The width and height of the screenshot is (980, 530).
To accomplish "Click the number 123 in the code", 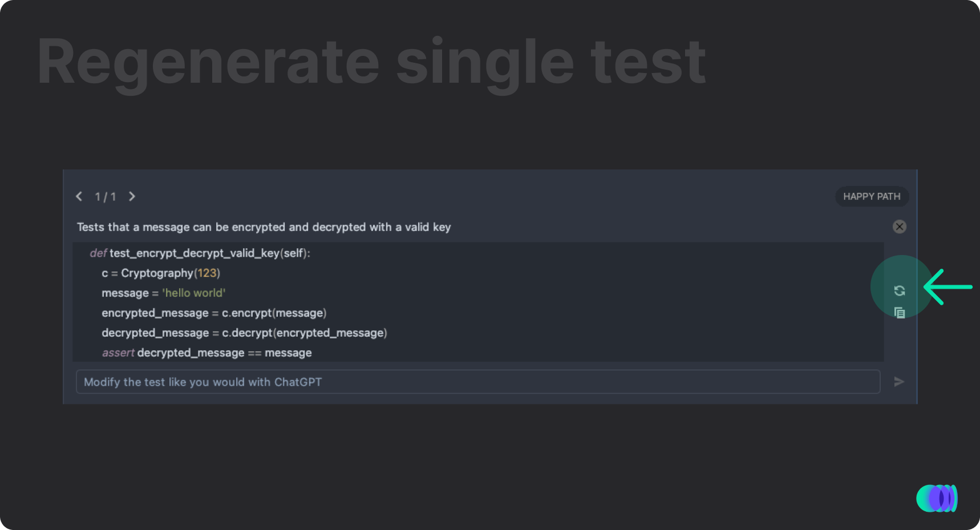I will tap(207, 273).
